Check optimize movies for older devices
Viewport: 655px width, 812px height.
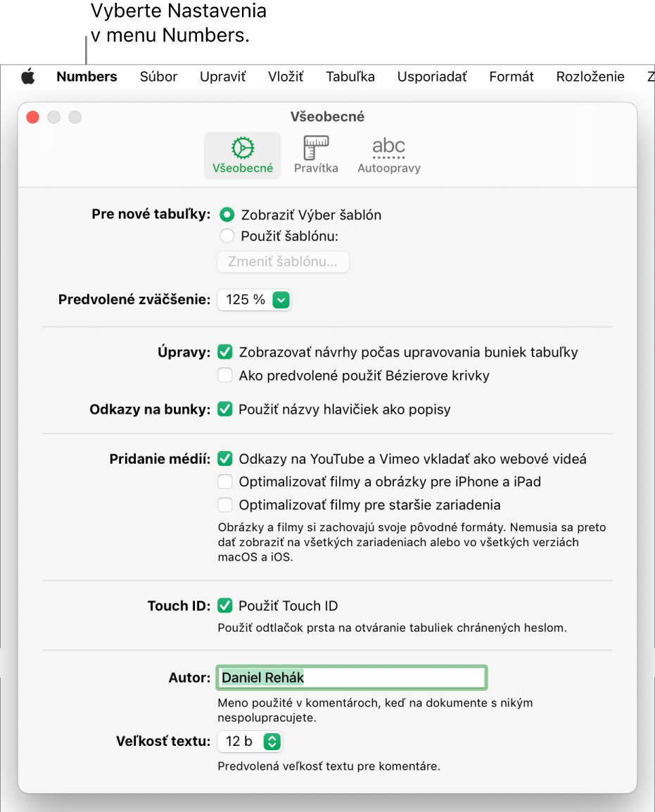(x=225, y=505)
